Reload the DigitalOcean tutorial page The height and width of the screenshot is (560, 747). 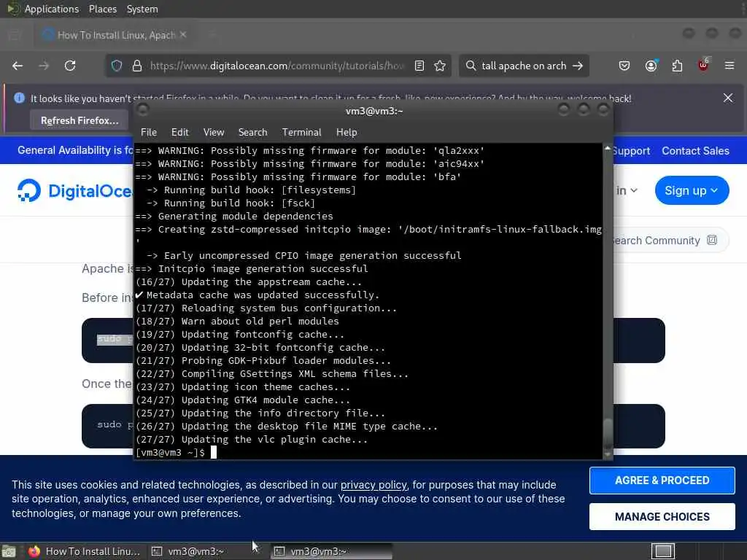click(70, 66)
